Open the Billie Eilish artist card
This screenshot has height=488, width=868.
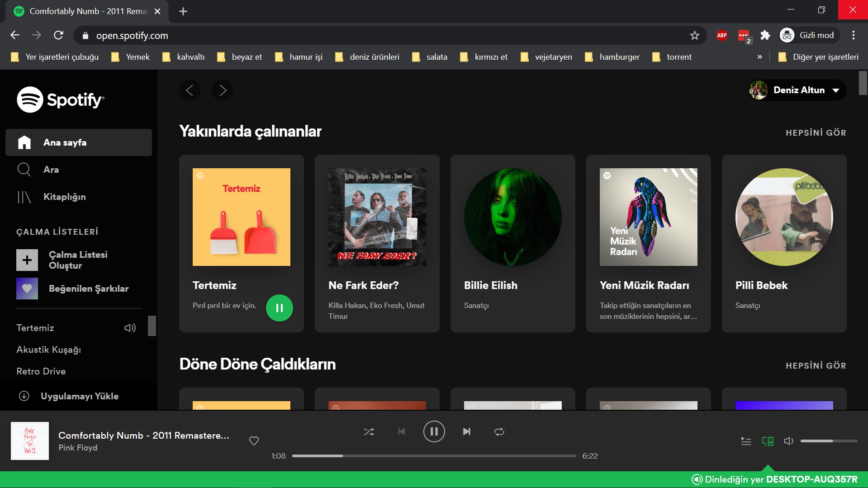(x=513, y=243)
